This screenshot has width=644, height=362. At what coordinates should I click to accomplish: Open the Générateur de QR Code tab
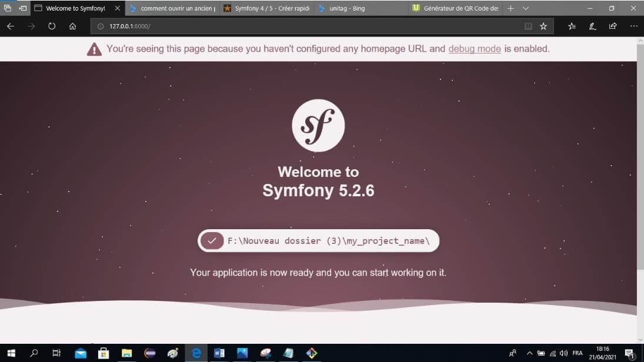(x=456, y=8)
